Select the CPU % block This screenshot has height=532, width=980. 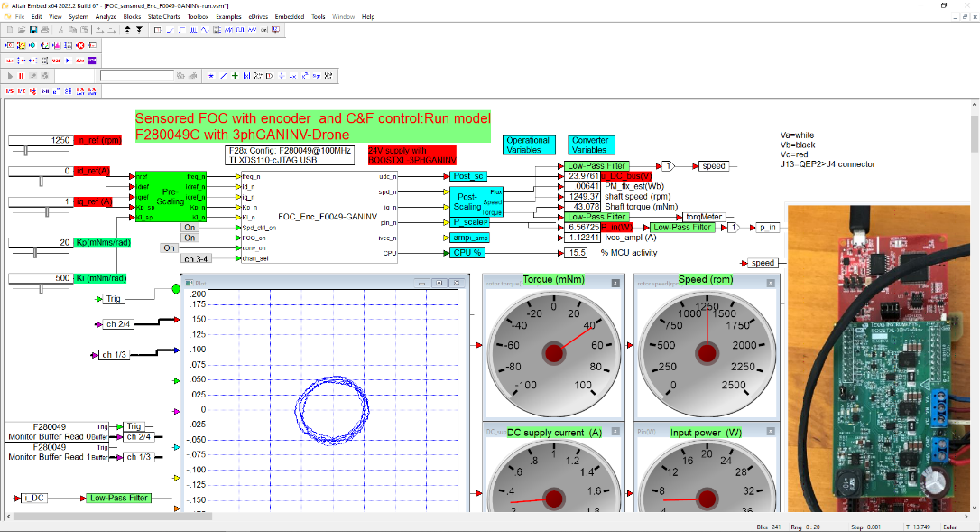pos(467,253)
